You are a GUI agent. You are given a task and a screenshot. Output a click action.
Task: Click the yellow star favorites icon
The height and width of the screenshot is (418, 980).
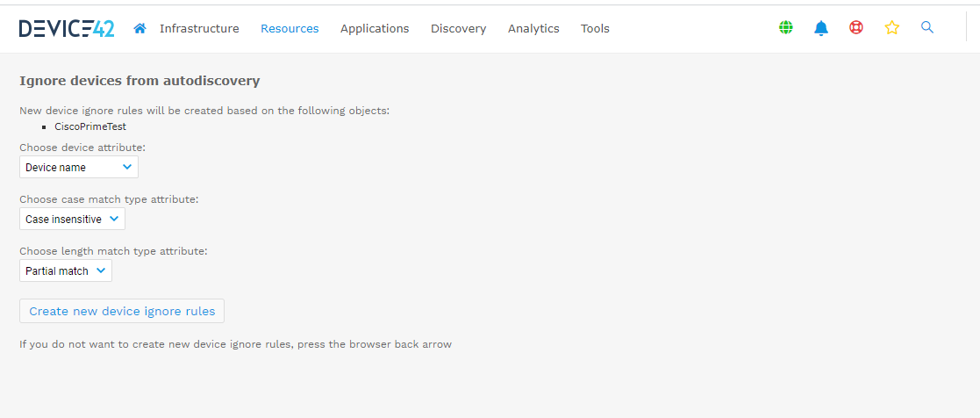(892, 27)
